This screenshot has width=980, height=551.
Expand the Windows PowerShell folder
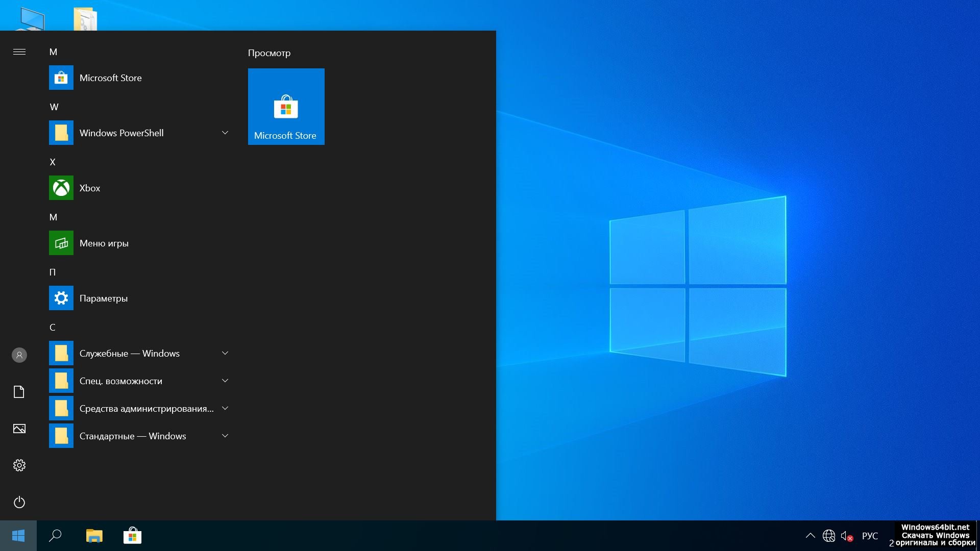pos(225,133)
